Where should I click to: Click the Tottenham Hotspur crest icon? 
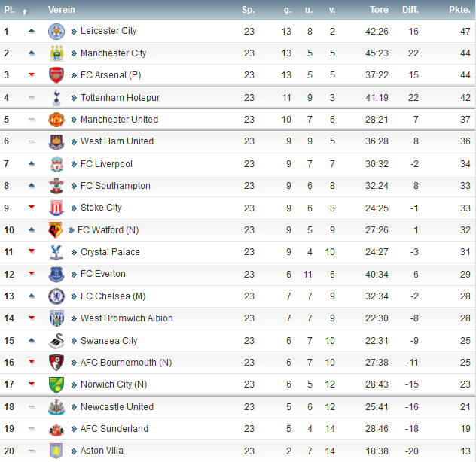(56, 98)
